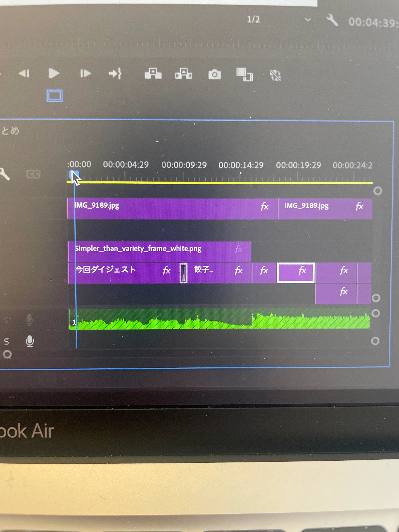Open the program monitor wrench settings
399x532 pixels.
pos(332,20)
